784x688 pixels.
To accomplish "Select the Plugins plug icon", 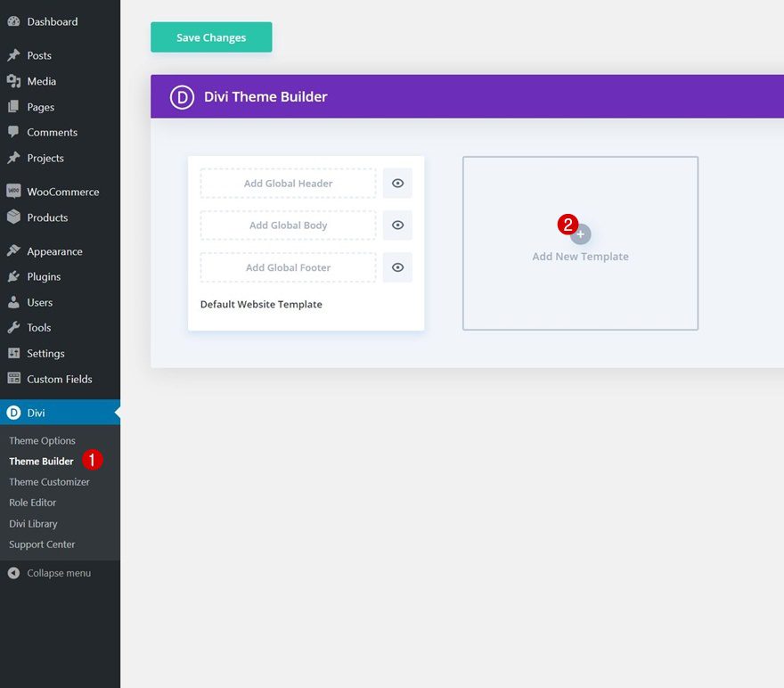I will pos(16,276).
